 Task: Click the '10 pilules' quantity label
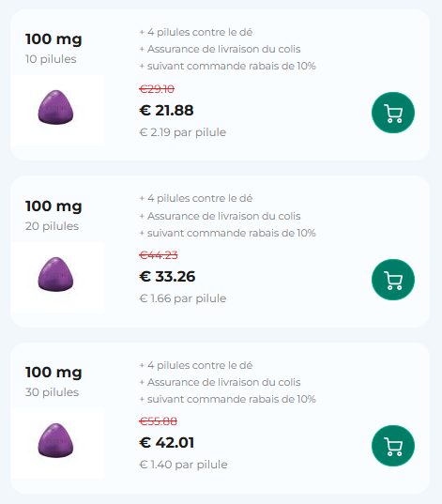[51, 59]
